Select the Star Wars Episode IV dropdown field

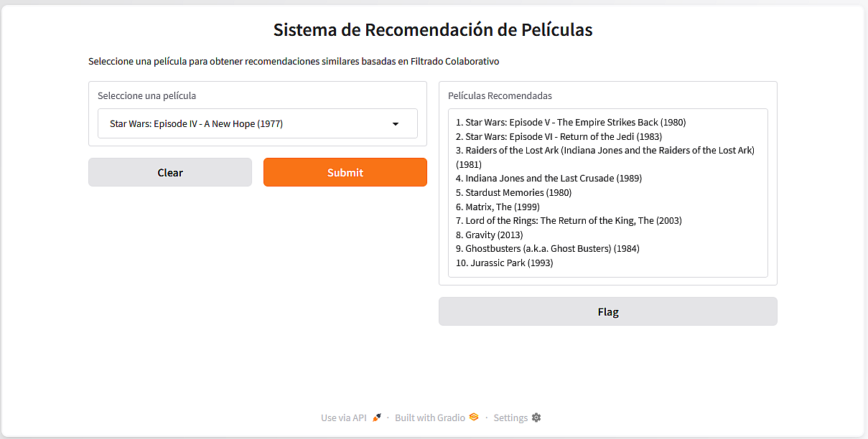coord(258,123)
